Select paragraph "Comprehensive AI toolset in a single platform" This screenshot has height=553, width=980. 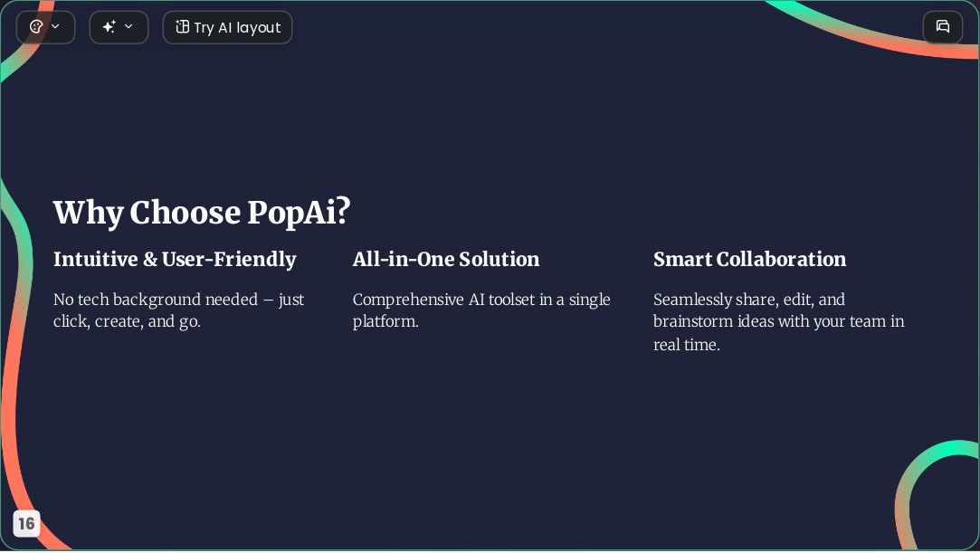pyautogui.click(x=481, y=310)
